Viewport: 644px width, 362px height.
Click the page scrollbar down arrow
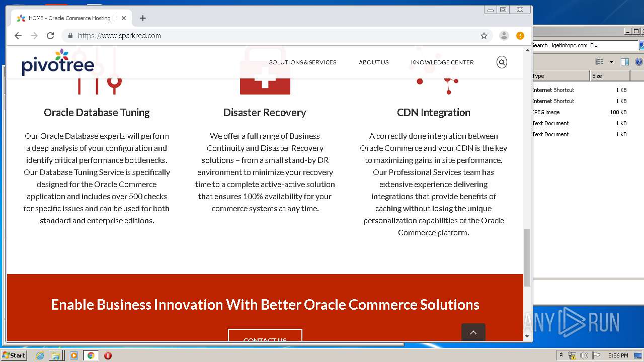(527, 336)
